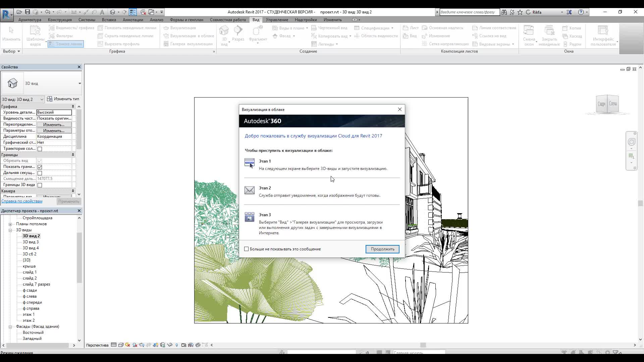The image size is (644, 362).
Task: Click the star favorites icon in title bar
Action: pos(520,12)
